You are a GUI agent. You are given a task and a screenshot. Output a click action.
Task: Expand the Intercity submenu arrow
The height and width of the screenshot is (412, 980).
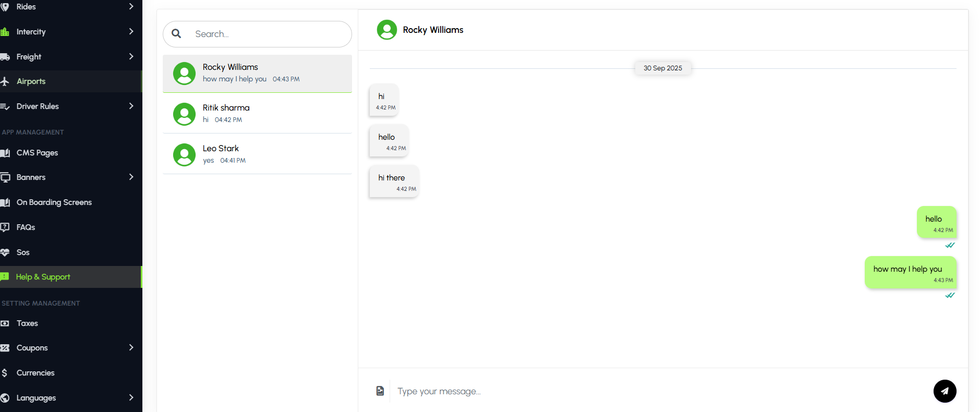[x=131, y=32]
